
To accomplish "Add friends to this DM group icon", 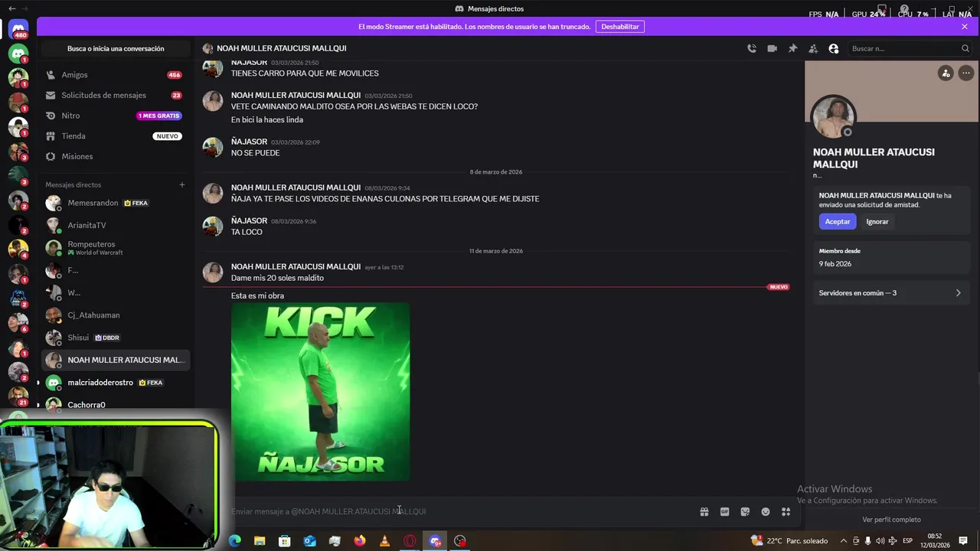I will (x=813, y=48).
